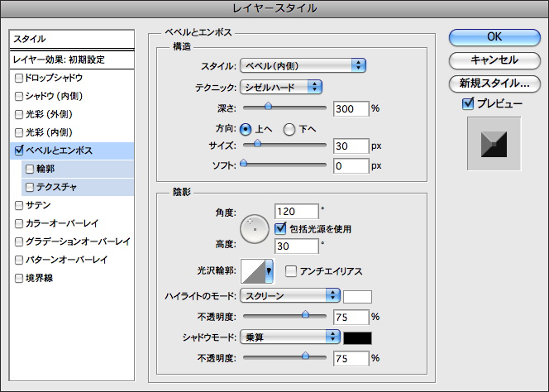The image size is (549, 392).
Task: Open the シャドウモード 乗算 dropdown
Action: 290,337
